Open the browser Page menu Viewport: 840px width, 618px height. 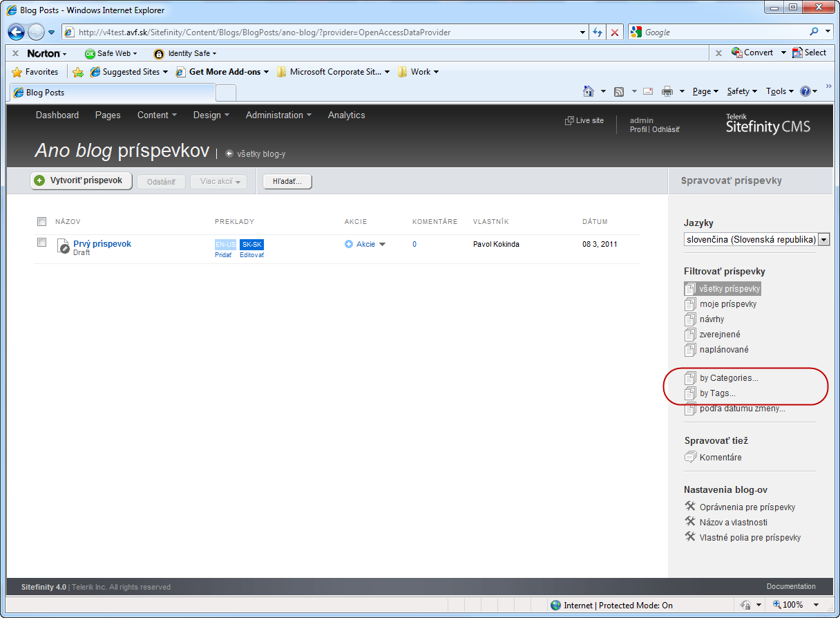[705, 91]
